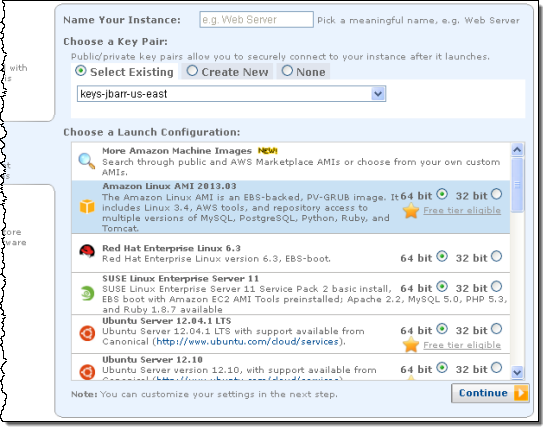Screen dimensions: 543x428
Task: Click the Name Your Instance text field
Action: [x=257, y=19]
